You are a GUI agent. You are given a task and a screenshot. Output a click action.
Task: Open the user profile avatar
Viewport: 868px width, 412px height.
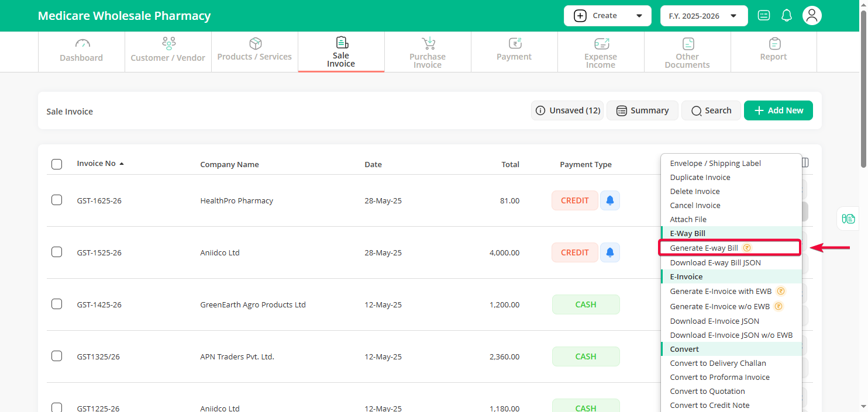812,16
